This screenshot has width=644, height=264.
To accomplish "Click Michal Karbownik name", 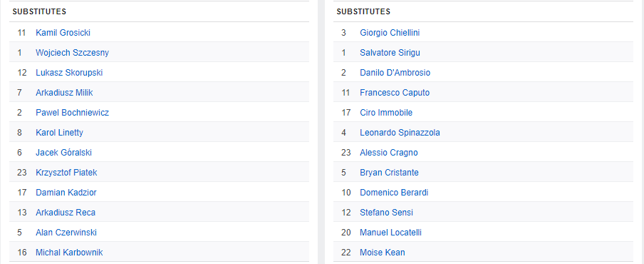I will point(69,253).
